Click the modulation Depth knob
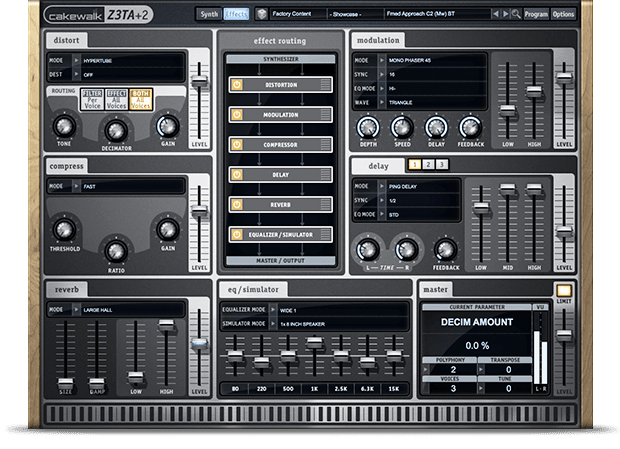 368,127
